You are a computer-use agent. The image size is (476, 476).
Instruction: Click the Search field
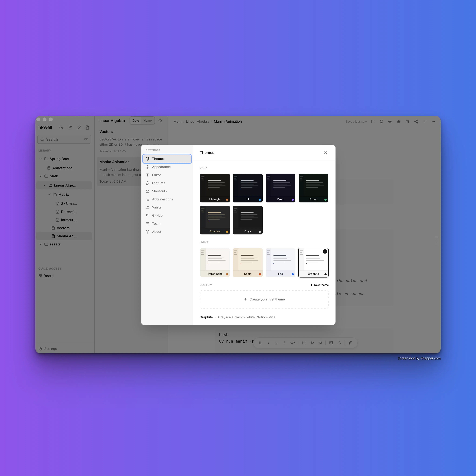[x=64, y=139]
